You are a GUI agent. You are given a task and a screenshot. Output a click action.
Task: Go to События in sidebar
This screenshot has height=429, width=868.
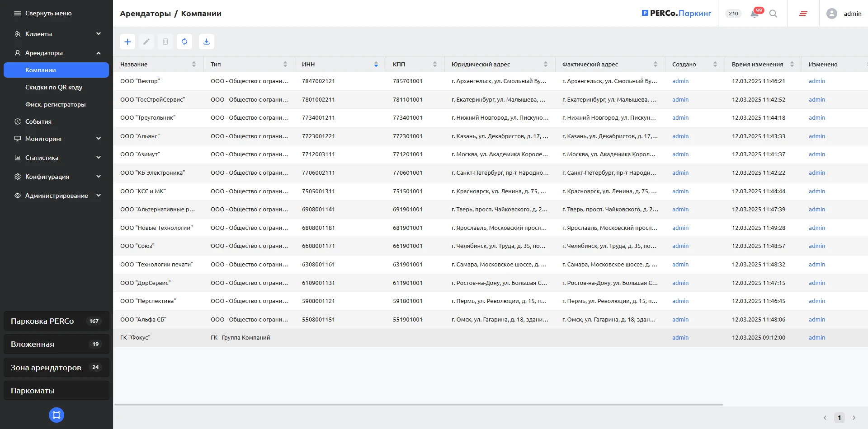coord(38,121)
